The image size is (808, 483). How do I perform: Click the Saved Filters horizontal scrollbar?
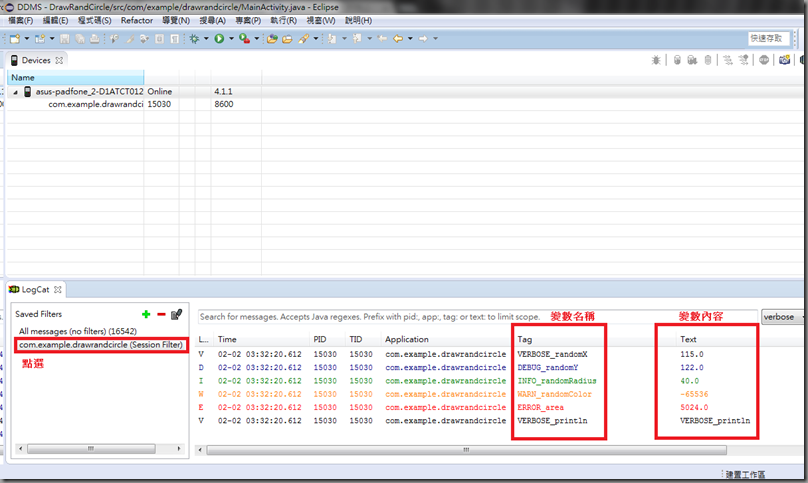click(x=91, y=449)
